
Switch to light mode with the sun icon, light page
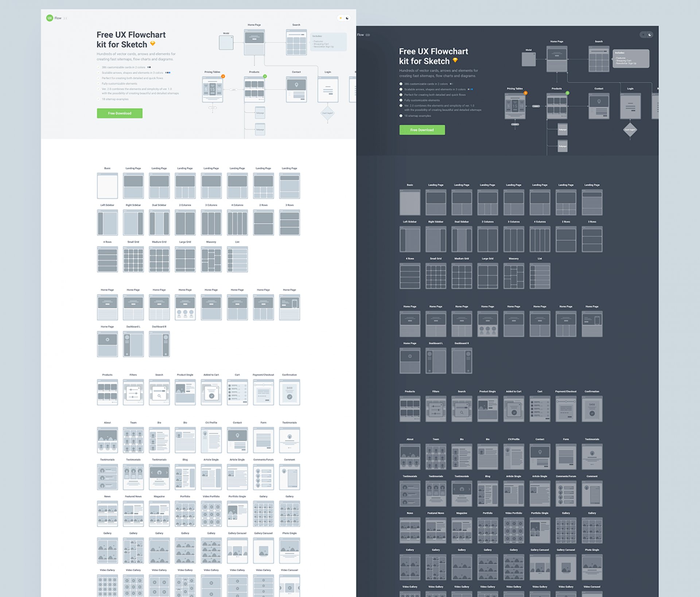coord(341,18)
